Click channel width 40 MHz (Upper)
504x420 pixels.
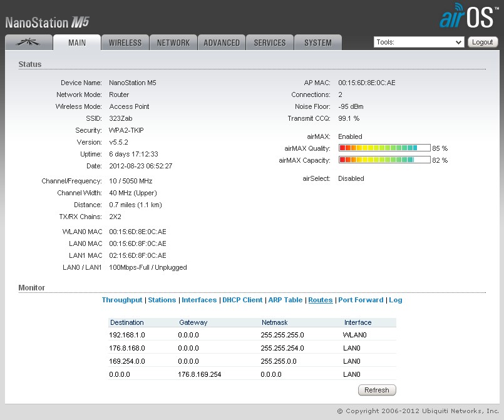pyautogui.click(x=133, y=193)
